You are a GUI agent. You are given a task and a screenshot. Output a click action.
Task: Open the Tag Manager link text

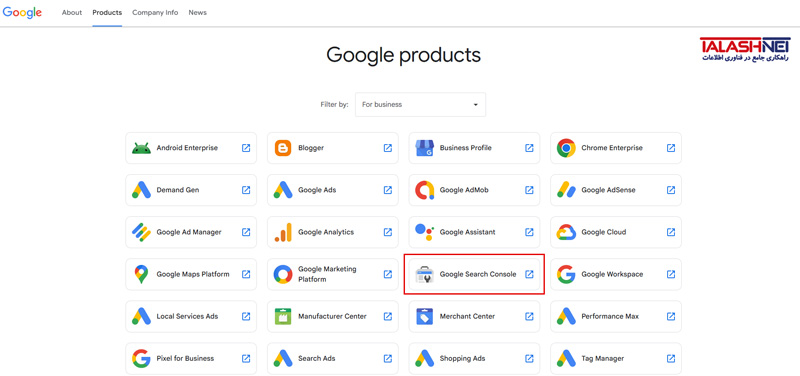[x=603, y=359]
